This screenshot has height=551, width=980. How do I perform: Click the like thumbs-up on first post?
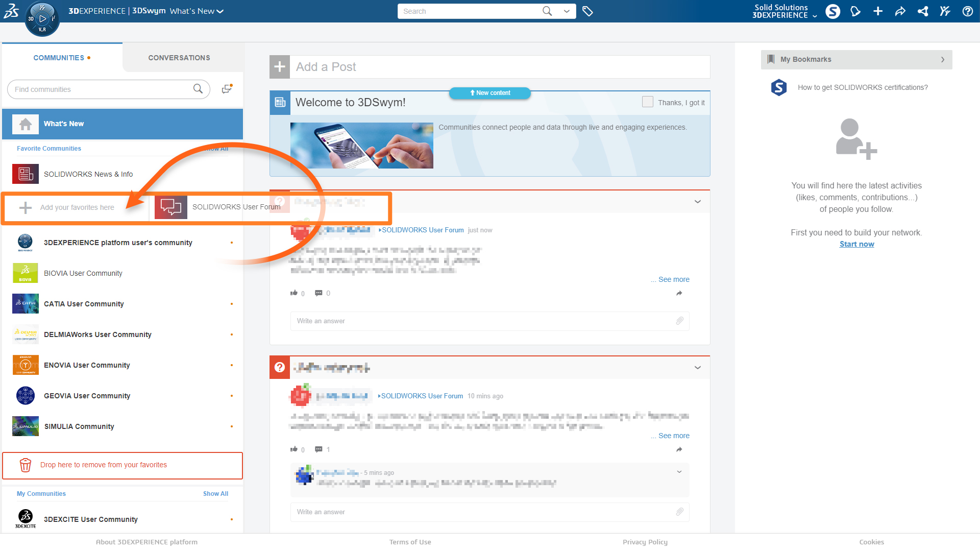[x=294, y=293]
